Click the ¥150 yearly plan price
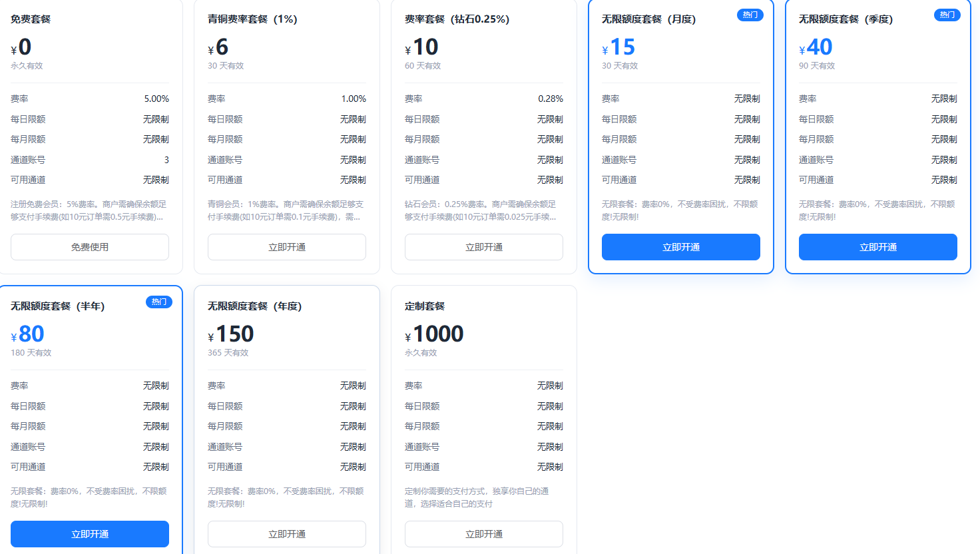980x554 pixels. tap(231, 334)
